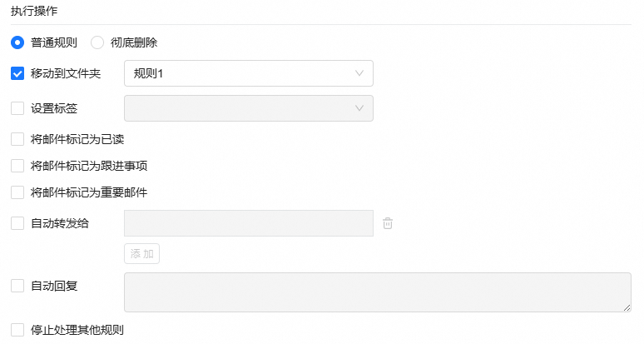Enable the 停止处理其他规则 checkbox
This screenshot has width=644, height=344.
[x=17, y=329]
